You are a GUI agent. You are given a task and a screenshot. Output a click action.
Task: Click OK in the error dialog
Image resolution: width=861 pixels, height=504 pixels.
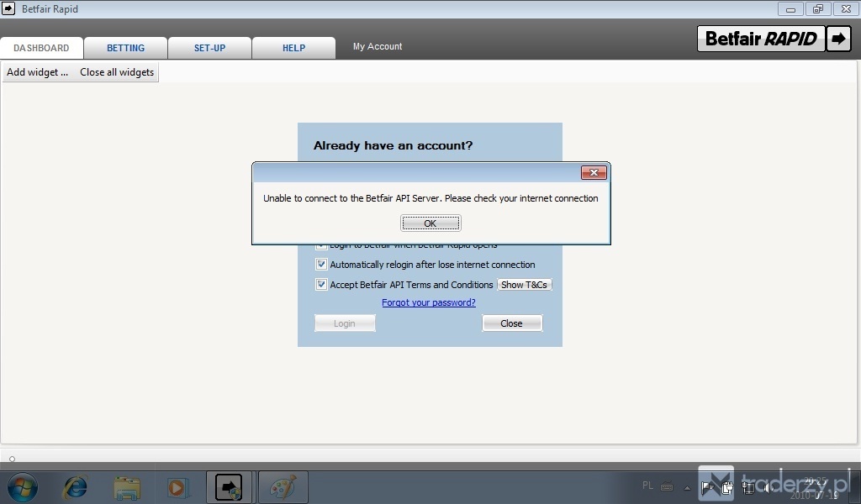coord(430,223)
